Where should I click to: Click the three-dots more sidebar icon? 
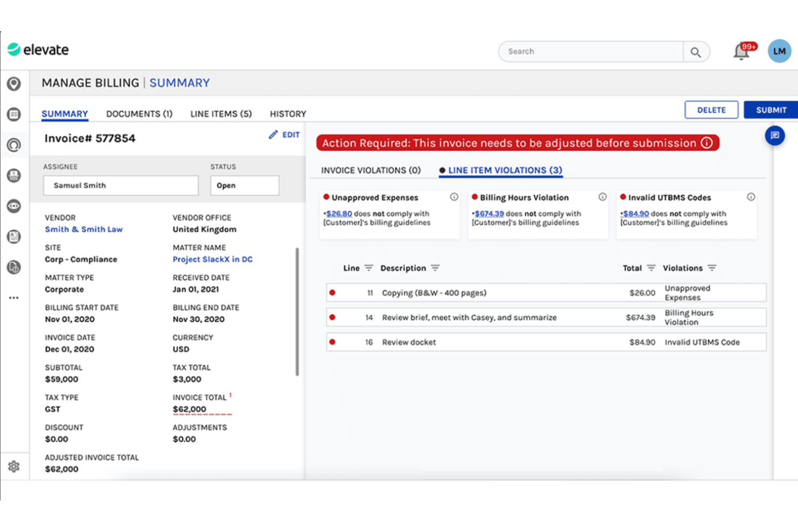click(14, 298)
